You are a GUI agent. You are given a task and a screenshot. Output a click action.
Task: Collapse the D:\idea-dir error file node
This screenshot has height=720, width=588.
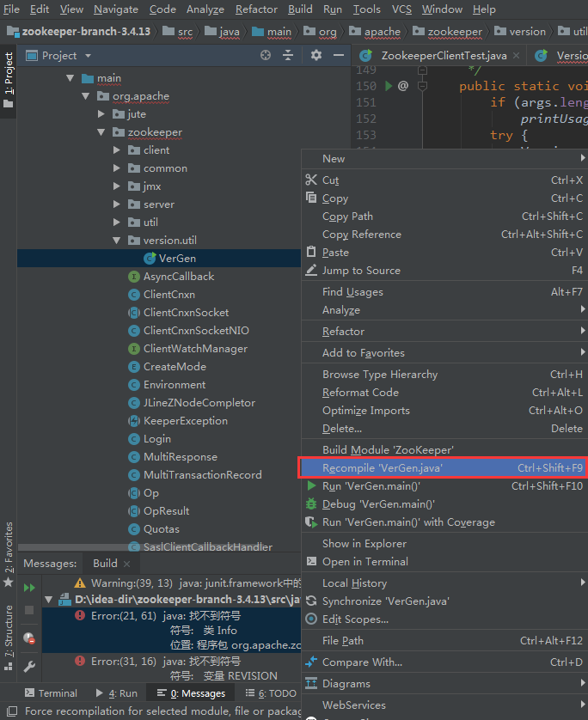click(49, 600)
